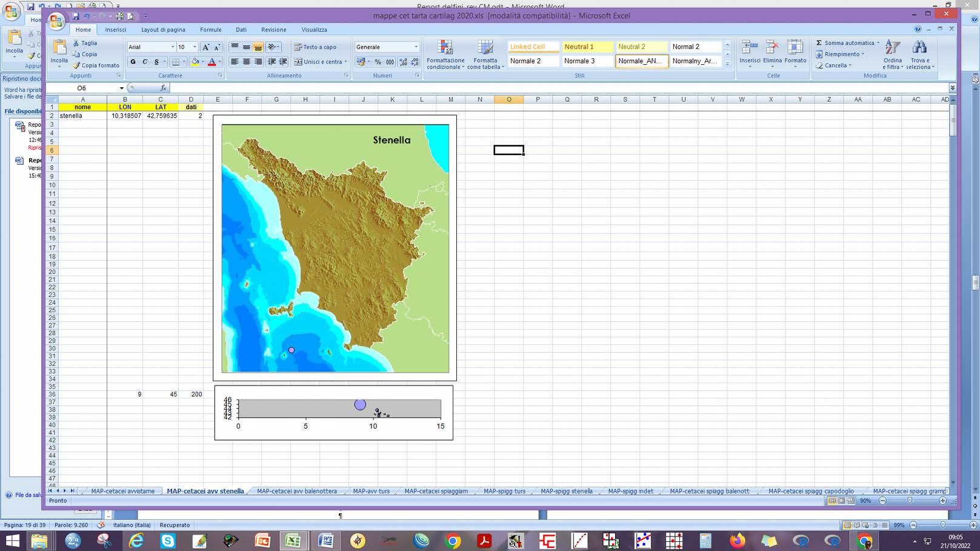Screen dimensions: 980x551
Task: Decrease decimal places
Action: tap(415, 62)
